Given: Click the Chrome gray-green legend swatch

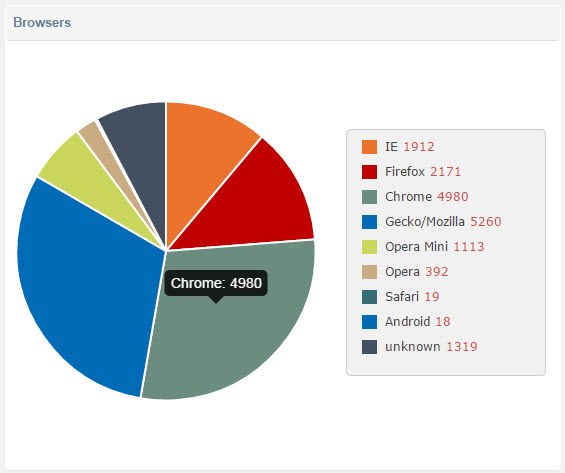Looking at the screenshot, I should (369, 197).
